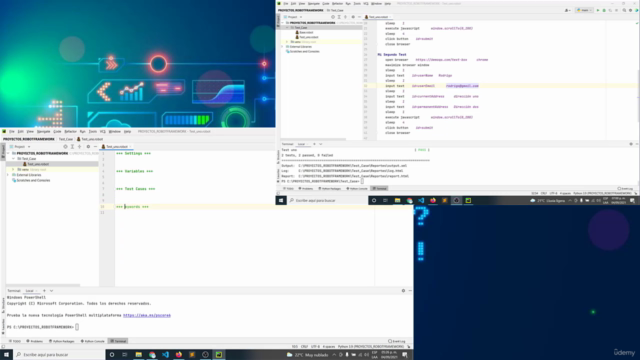
Task: Add new terminal session in front window
Action: [44, 291]
